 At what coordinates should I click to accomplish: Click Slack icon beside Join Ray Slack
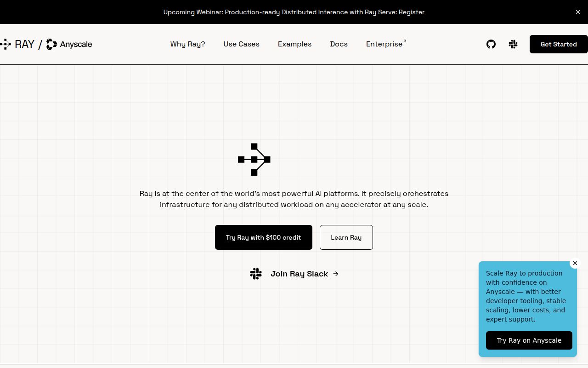pyautogui.click(x=256, y=274)
